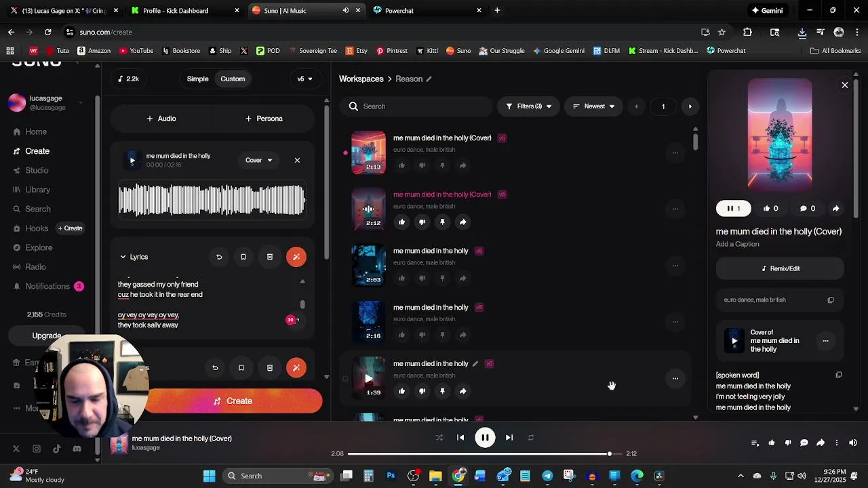This screenshot has height=488, width=868.
Task: Toggle shuffle in player bar
Action: (x=439, y=438)
